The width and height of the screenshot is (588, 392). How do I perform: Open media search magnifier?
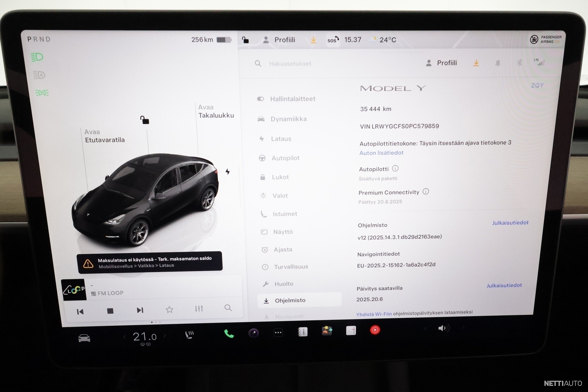[228, 308]
